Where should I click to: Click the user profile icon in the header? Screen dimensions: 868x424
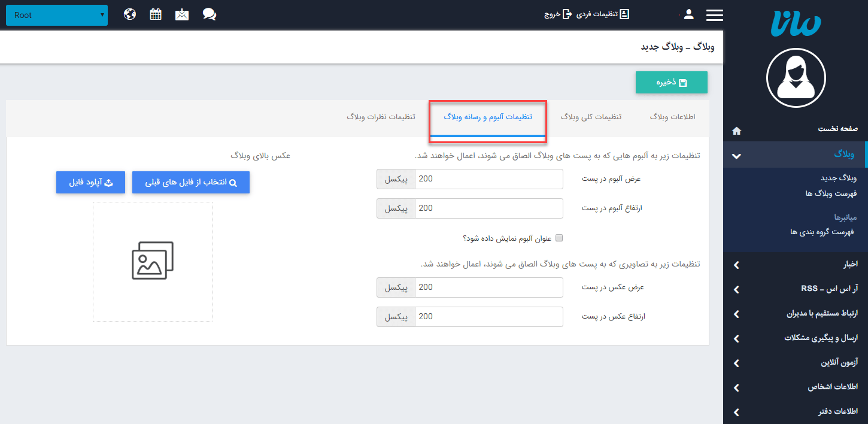(688, 13)
